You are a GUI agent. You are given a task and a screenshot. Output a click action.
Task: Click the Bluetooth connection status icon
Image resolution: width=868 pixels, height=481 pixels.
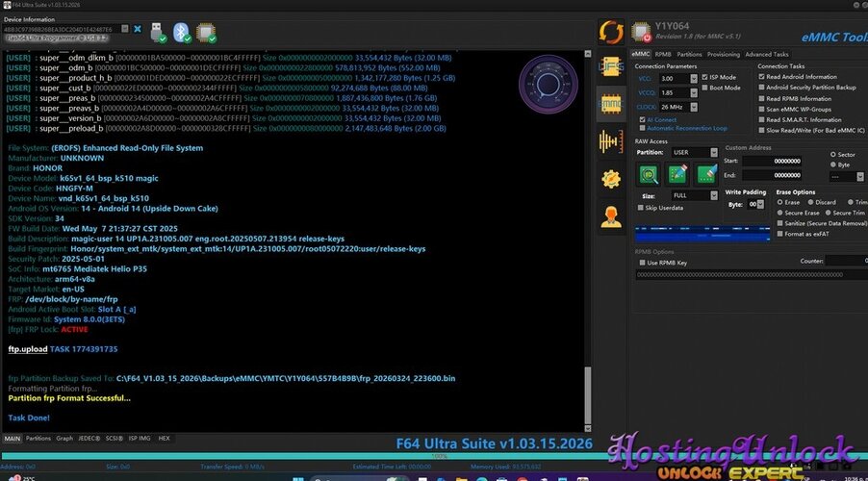tap(181, 33)
